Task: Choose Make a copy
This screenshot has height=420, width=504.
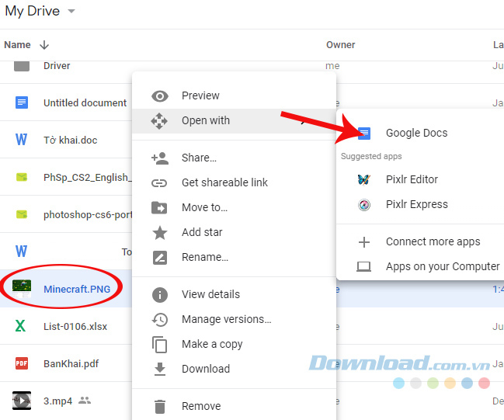Action: click(234, 344)
